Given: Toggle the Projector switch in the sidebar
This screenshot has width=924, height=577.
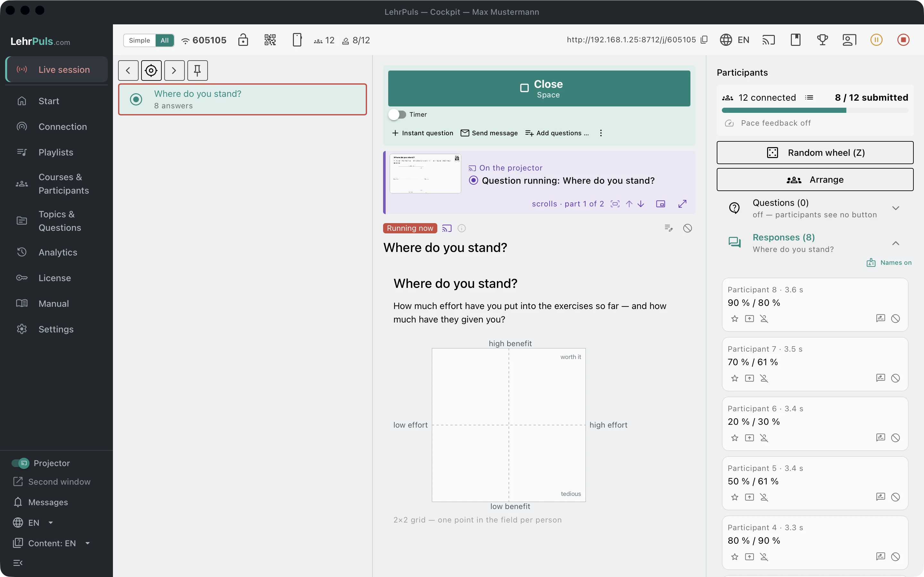Looking at the screenshot, I should (20, 463).
